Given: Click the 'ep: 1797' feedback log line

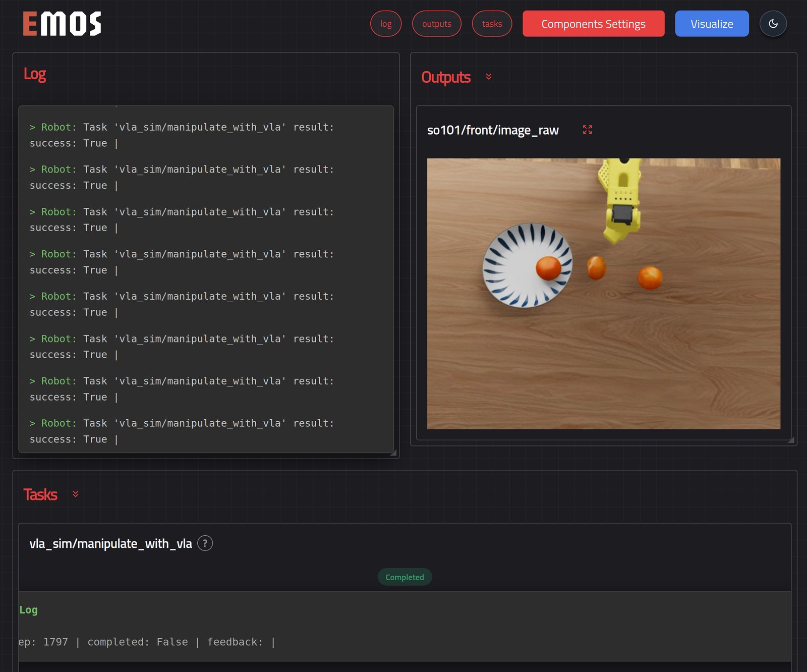Looking at the screenshot, I should click(147, 642).
